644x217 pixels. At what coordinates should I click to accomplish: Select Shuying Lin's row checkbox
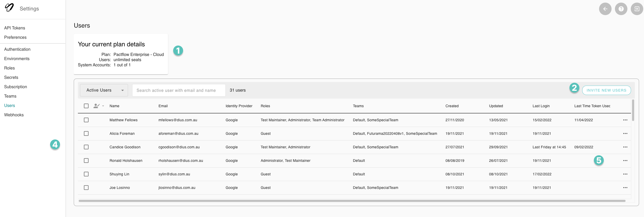click(x=86, y=174)
